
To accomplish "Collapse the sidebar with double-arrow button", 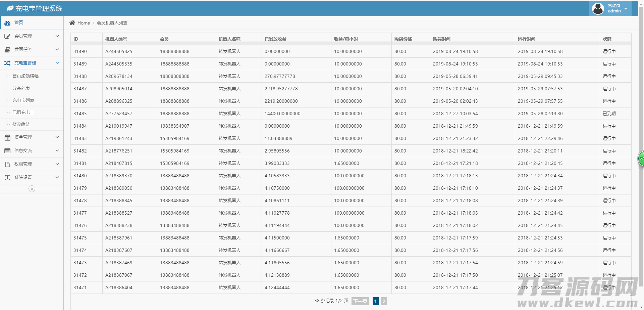I will click(x=32, y=189).
